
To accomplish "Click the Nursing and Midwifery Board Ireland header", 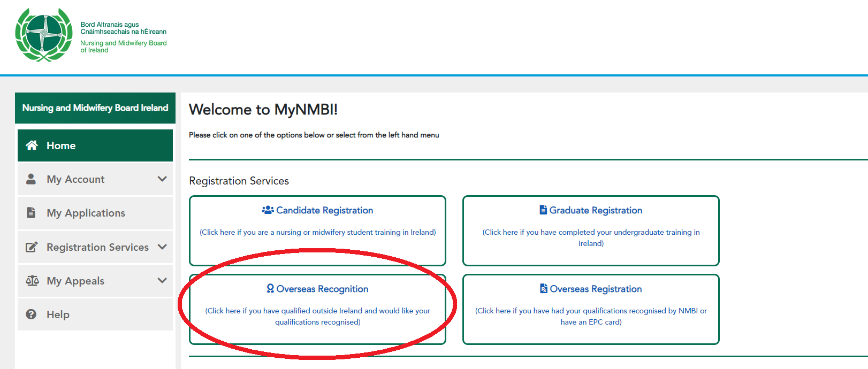I will point(95,108).
